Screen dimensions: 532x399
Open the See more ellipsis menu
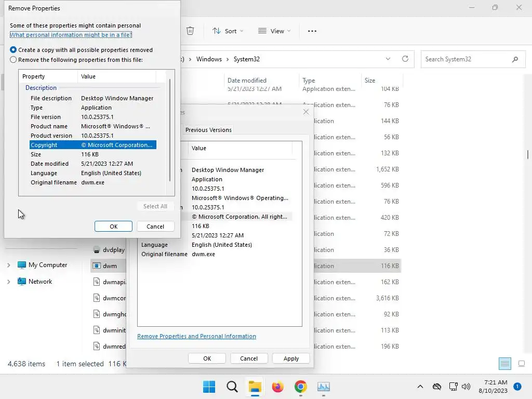312,31
